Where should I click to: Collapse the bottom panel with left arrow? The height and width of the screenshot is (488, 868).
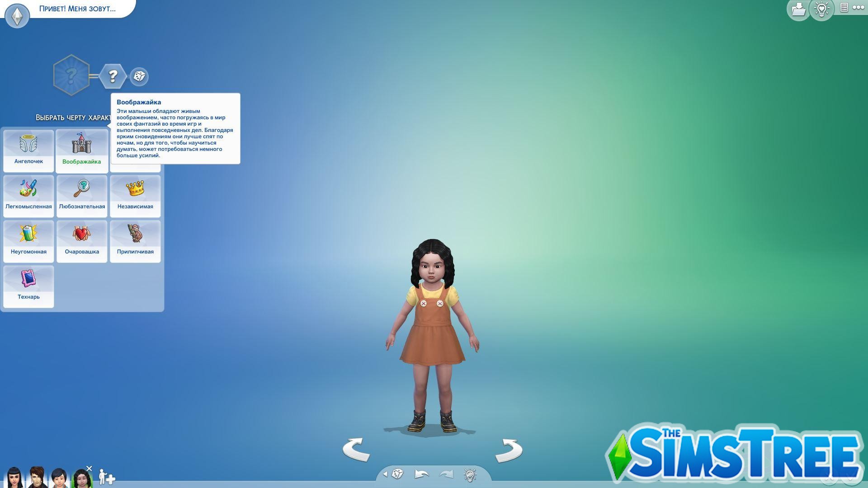click(x=386, y=475)
